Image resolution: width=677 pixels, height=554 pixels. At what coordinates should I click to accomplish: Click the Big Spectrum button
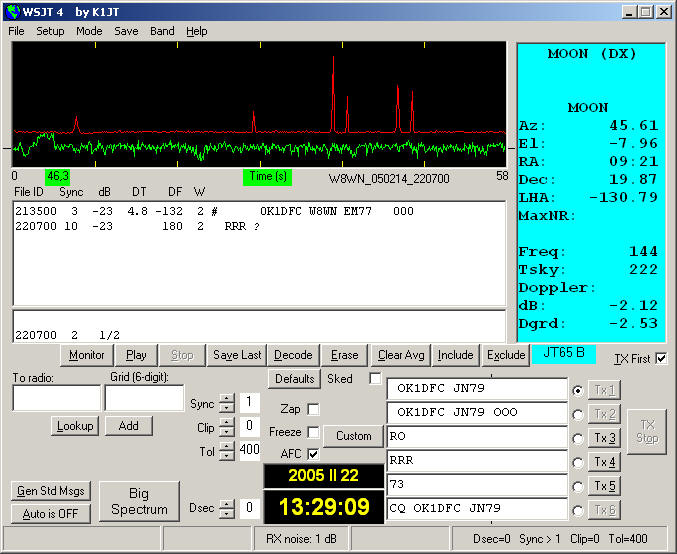tap(139, 502)
